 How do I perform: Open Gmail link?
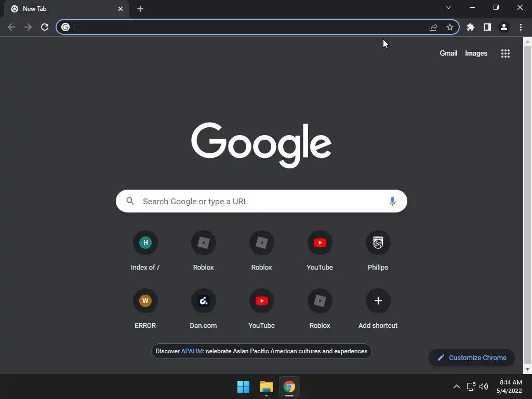448,54
